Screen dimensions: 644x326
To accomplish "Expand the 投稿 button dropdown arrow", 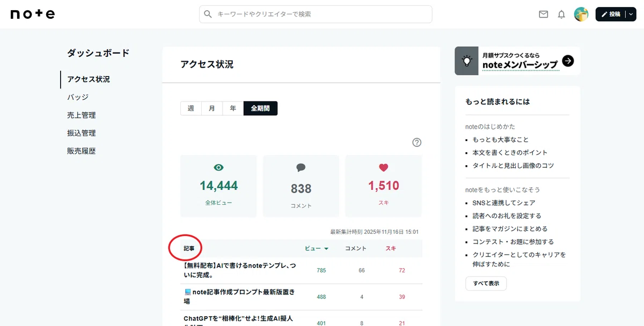I will tap(630, 14).
